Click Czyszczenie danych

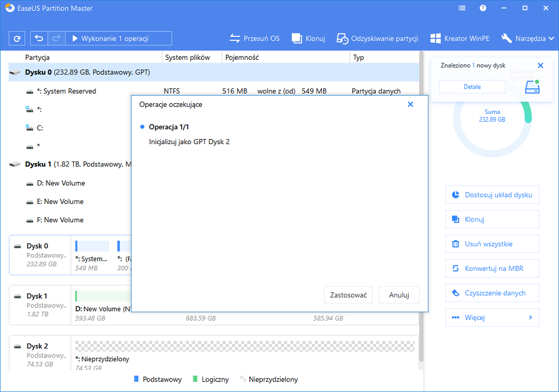coord(492,293)
